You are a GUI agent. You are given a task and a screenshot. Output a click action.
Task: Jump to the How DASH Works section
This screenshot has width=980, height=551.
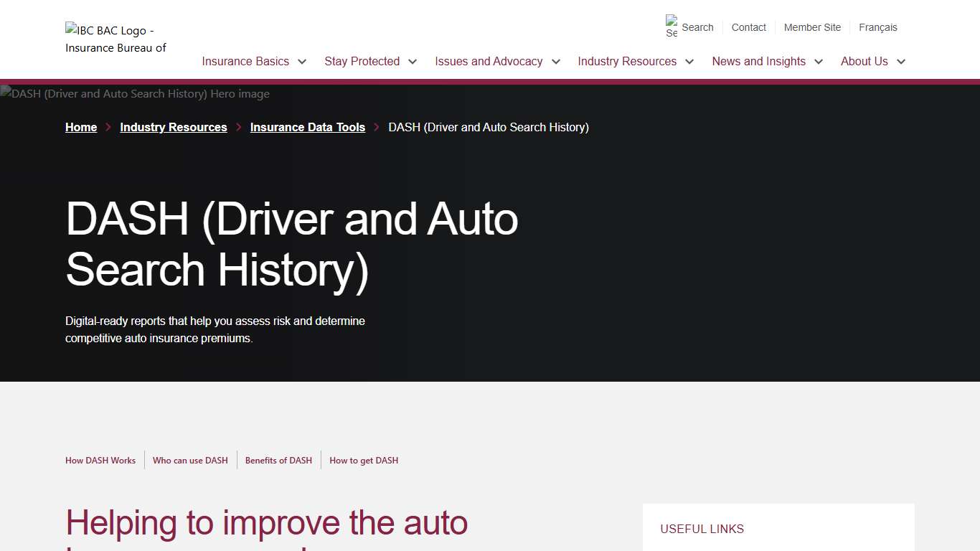tap(100, 460)
